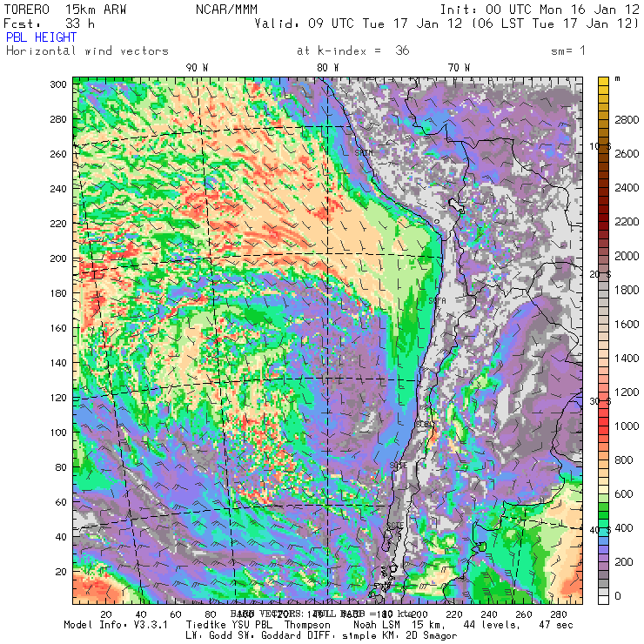Click the 'Tiedtke' scheme text in footer
The width and height of the screenshot is (644, 644).
205,625
